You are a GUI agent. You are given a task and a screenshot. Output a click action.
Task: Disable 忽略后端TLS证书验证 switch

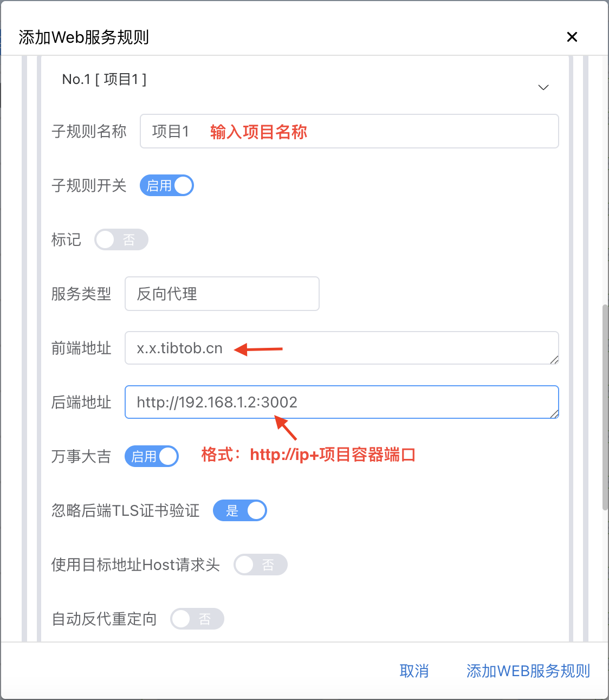[240, 510]
